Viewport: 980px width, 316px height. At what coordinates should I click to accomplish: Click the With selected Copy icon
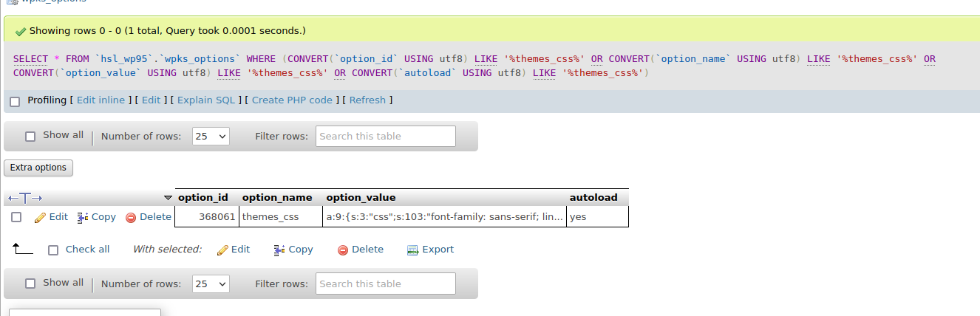click(x=279, y=250)
